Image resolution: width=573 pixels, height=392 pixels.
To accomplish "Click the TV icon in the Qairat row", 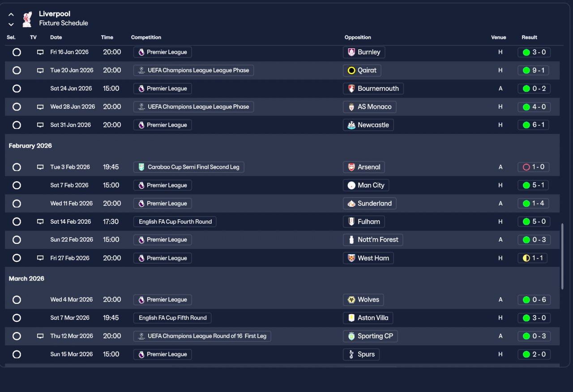I will point(40,71).
